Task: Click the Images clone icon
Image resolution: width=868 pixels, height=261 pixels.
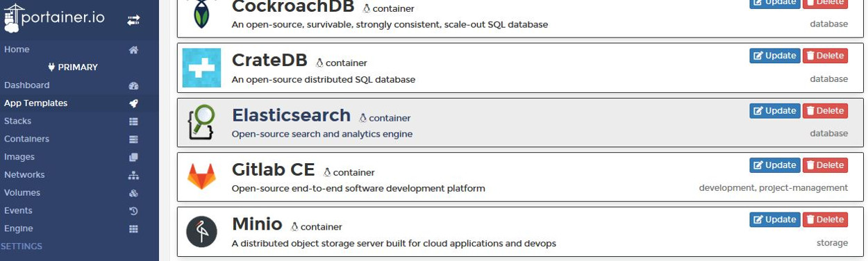Action: 133,157
